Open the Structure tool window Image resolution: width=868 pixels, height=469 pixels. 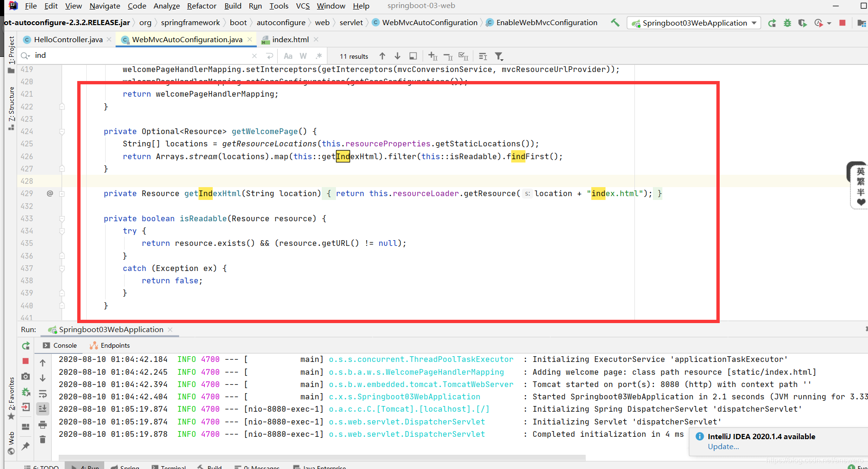click(11, 108)
